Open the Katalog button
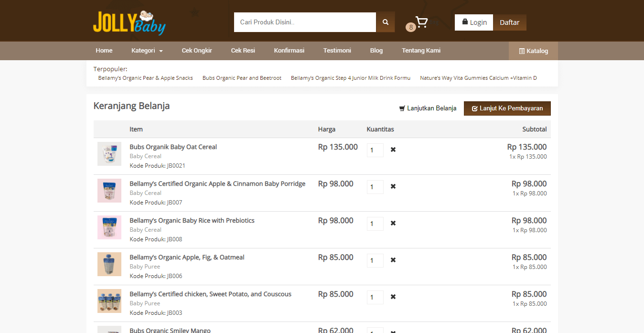The height and width of the screenshot is (333, 644). click(533, 51)
